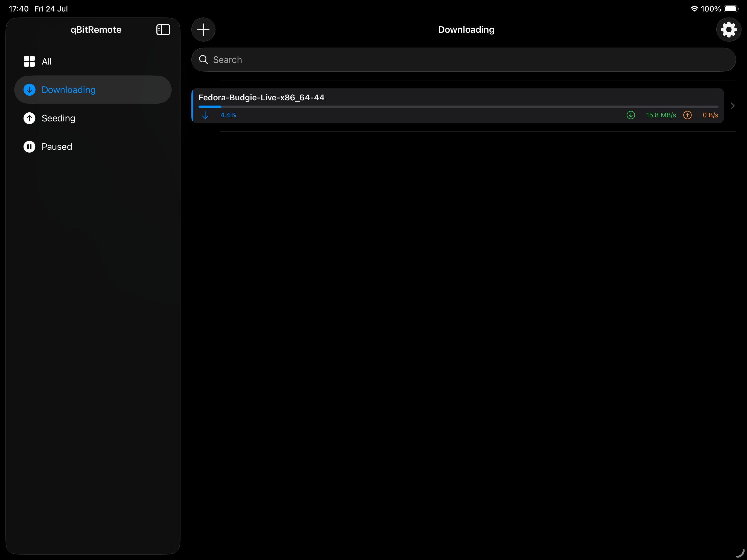Select the Seeding filter
Screen dimensions: 747x560
pyautogui.click(x=93, y=118)
